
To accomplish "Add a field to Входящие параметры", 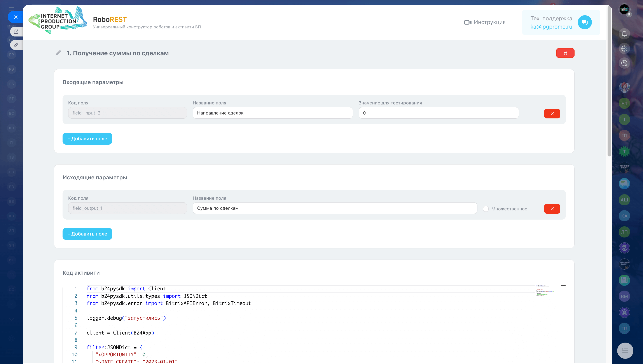I will tap(87, 139).
